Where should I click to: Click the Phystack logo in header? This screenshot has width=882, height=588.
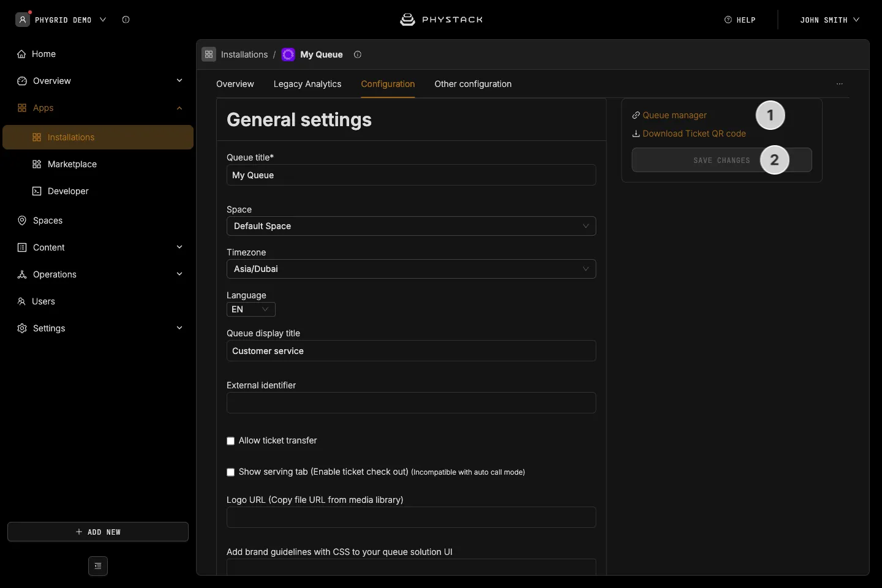[441, 20]
